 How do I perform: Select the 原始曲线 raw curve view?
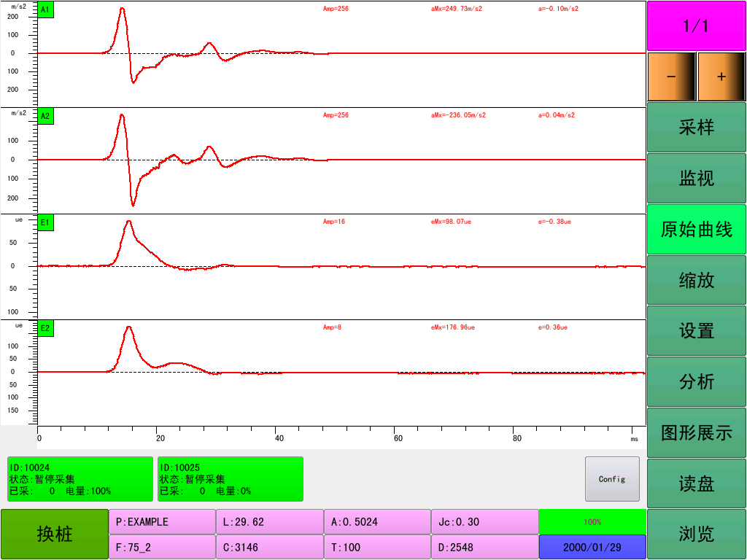tap(697, 230)
